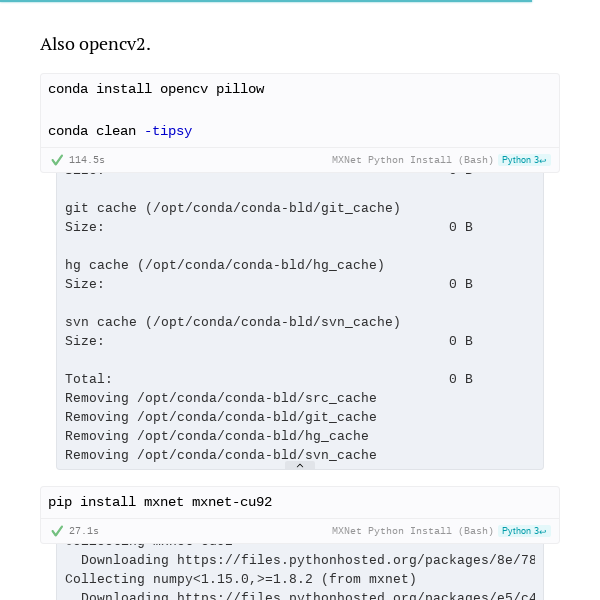
Task: Click the MXNet Python Install label under conda cell
Action: [412, 160]
